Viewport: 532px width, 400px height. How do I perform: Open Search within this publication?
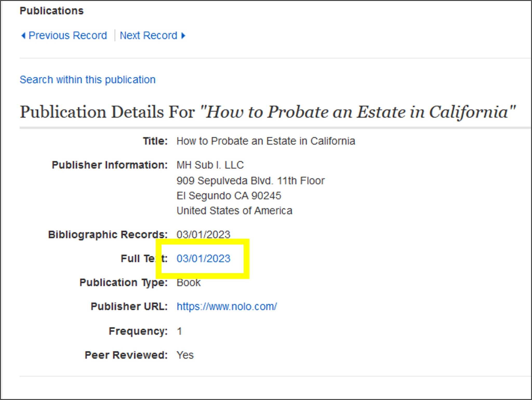point(87,80)
